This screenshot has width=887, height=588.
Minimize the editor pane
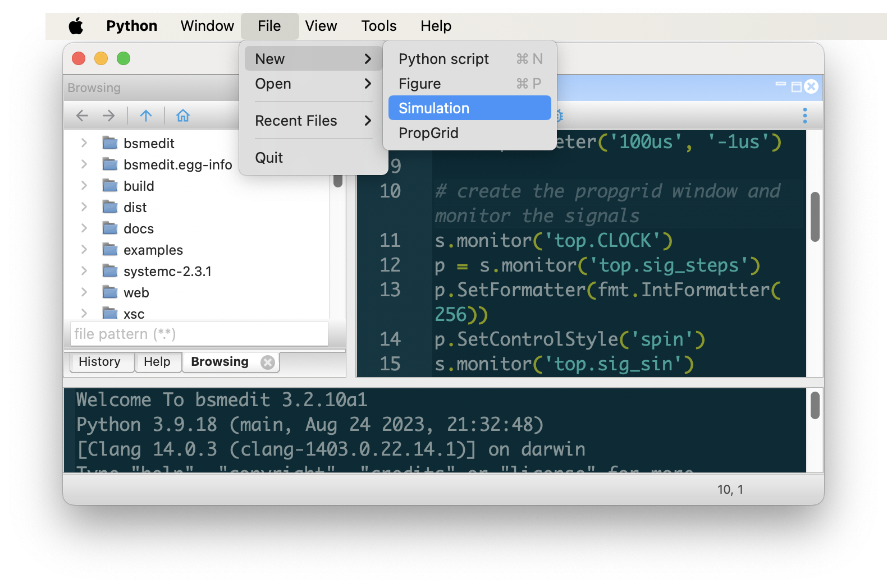coord(781,84)
